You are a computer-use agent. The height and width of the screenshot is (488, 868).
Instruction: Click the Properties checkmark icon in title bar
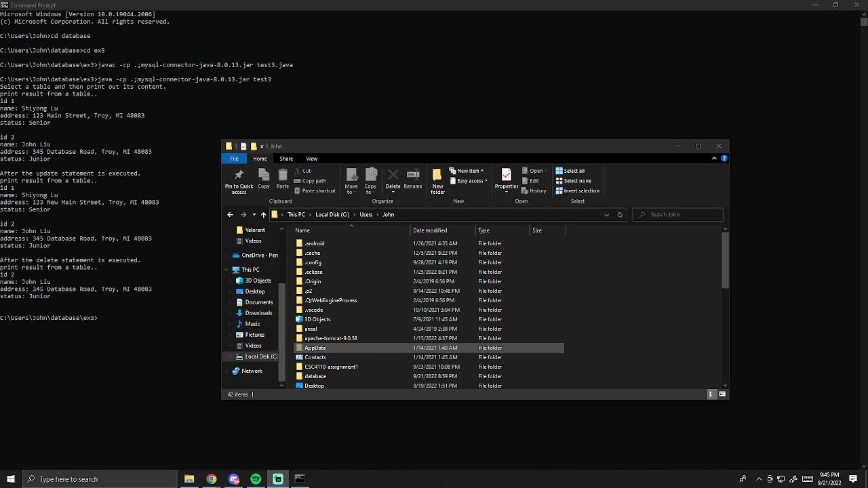[243, 146]
